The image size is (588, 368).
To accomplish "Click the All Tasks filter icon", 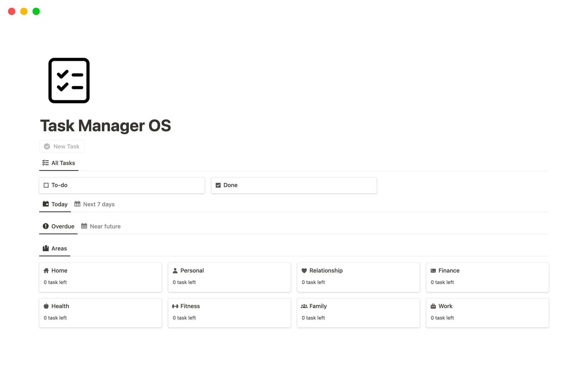I will coord(45,163).
